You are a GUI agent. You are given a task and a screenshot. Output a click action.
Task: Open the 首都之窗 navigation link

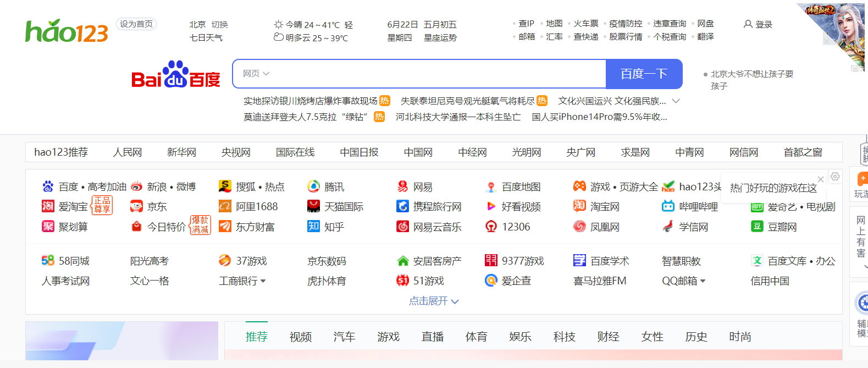pyautogui.click(x=803, y=152)
